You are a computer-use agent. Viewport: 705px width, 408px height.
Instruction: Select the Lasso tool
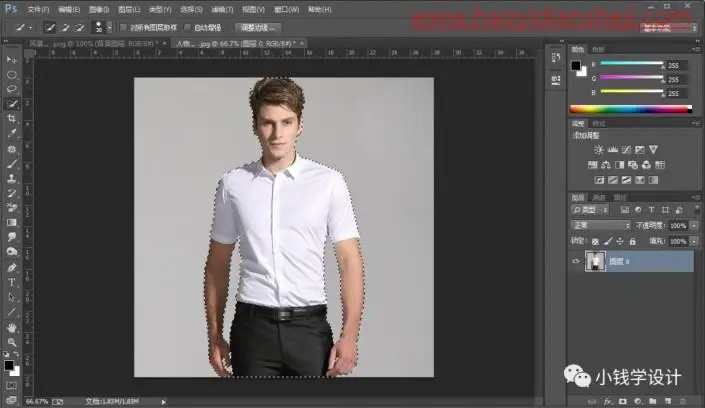click(12, 89)
